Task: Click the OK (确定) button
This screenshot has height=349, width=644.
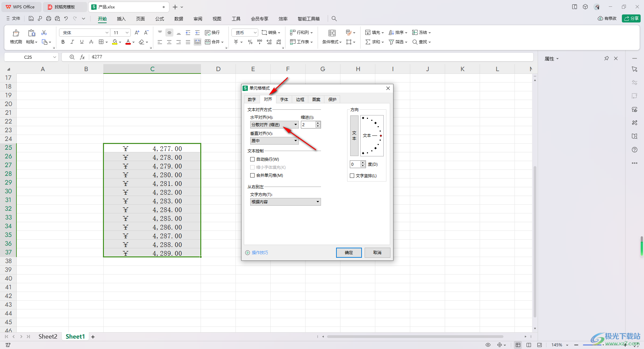Action: pyautogui.click(x=349, y=253)
